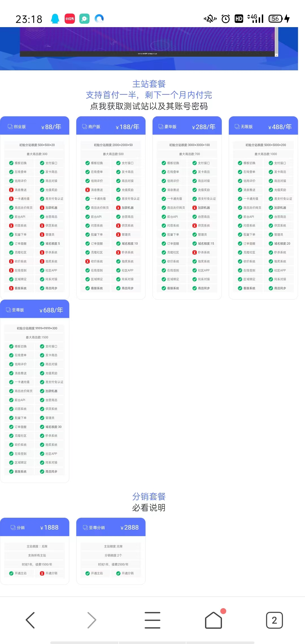Tap green check beside 加款机器 in 无限版

coord(271,208)
